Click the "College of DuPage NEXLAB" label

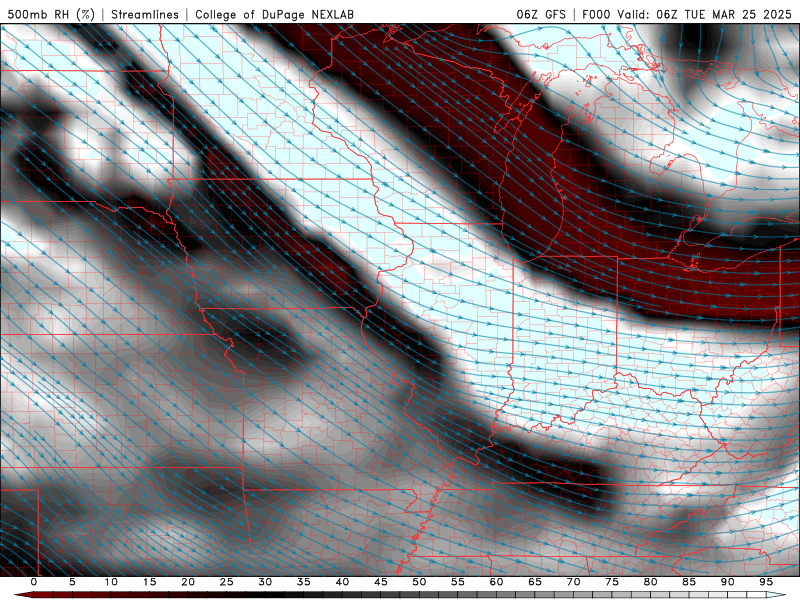pyautogui.click(x=274, y=14)
